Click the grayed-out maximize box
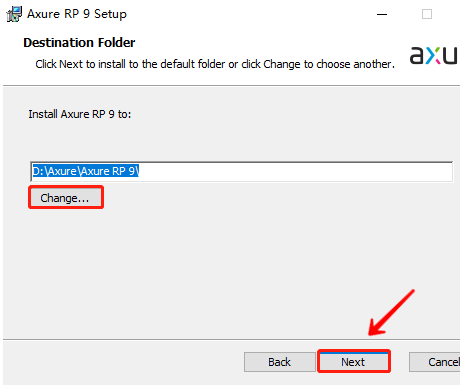The image size is (466, 385). pyautogui.click(x=427, y=14)
